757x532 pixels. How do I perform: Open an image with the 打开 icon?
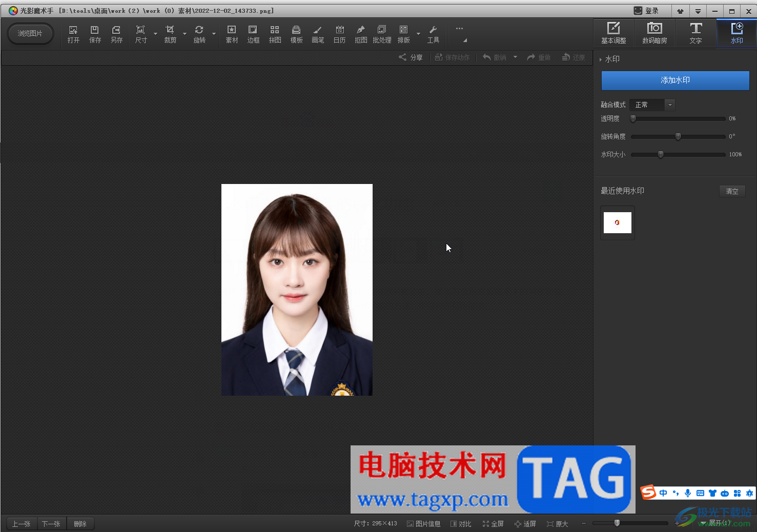click(73, 34)
